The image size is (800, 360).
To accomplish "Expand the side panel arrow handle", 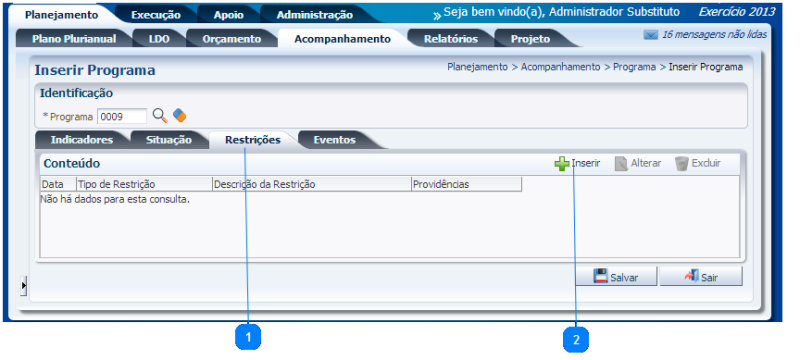I will (23, 287).
